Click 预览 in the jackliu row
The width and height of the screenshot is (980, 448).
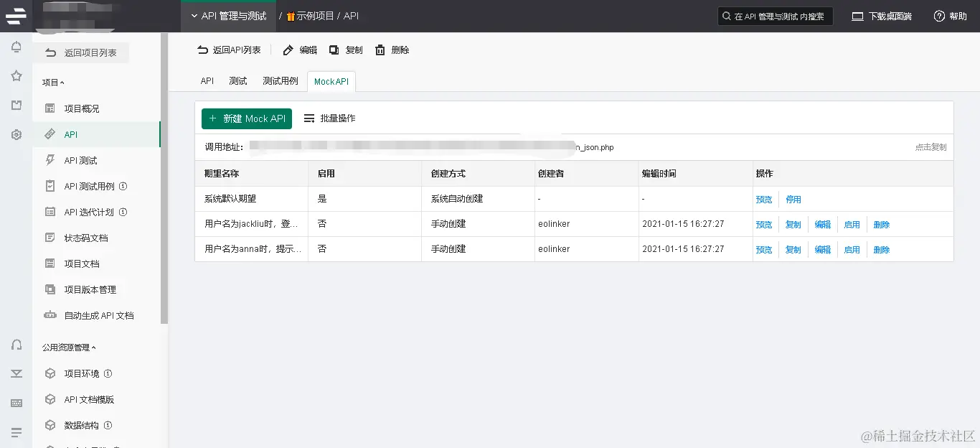coord(764,225)
